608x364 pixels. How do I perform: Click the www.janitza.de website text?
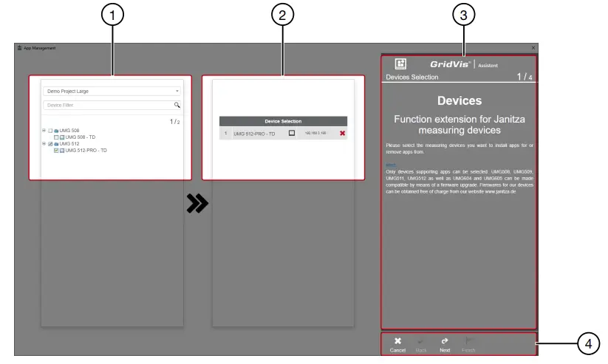(x=500, y=191)
